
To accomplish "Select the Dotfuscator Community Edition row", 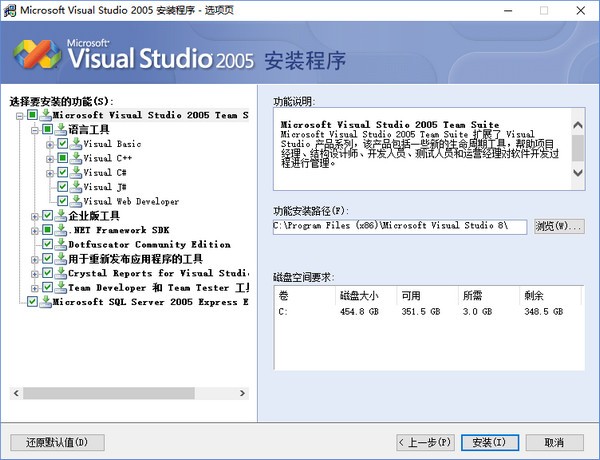I will tap(149, 245).
